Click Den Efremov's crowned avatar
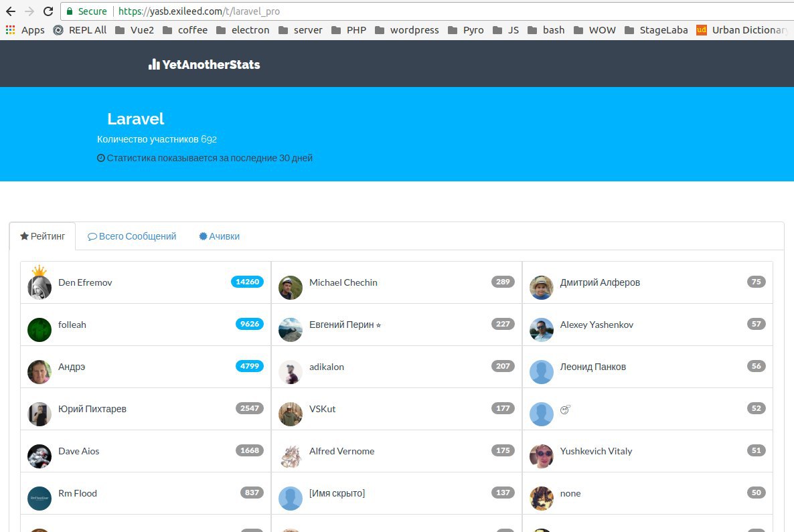794x532 pixels. (x=39, y=286)
